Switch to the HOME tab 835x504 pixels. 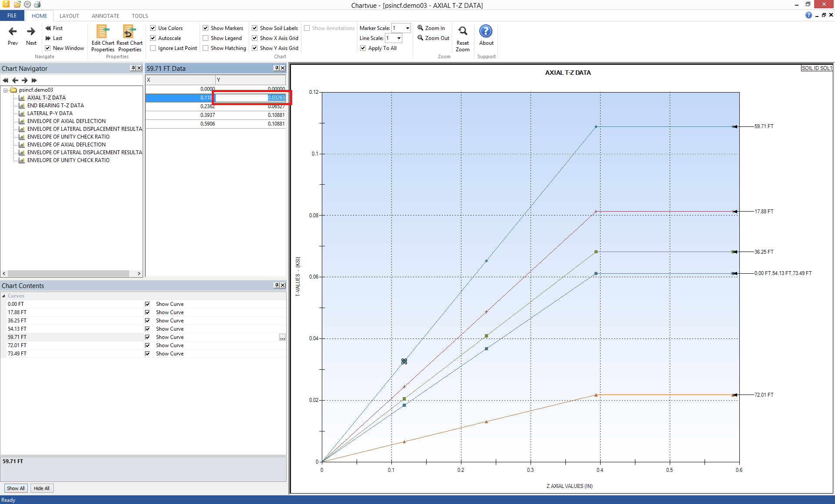point(39,16)
